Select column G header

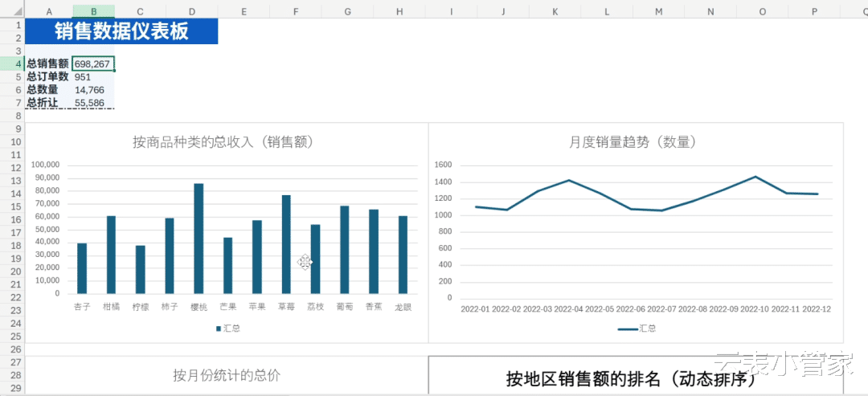click(x=347, y=11)
